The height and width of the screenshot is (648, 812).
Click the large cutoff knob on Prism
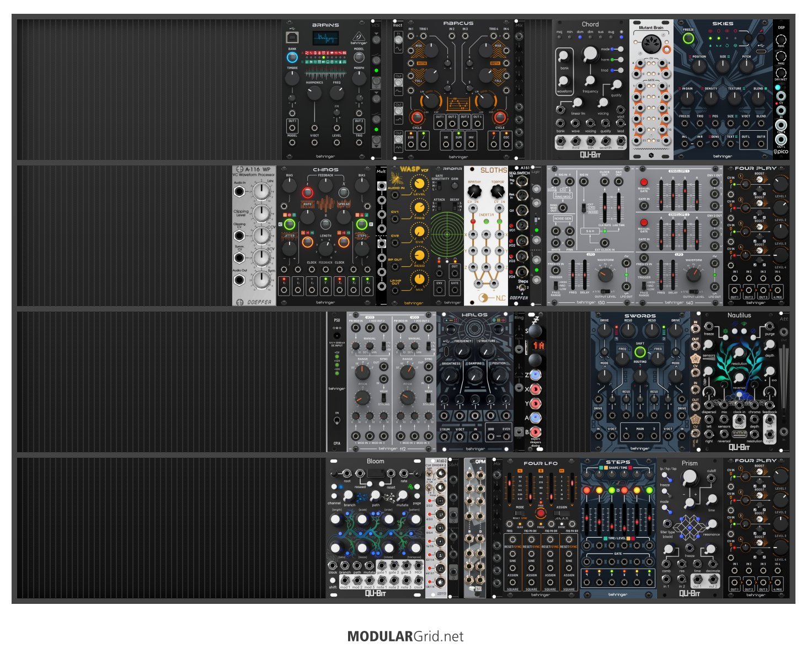[x=690, y=479]
